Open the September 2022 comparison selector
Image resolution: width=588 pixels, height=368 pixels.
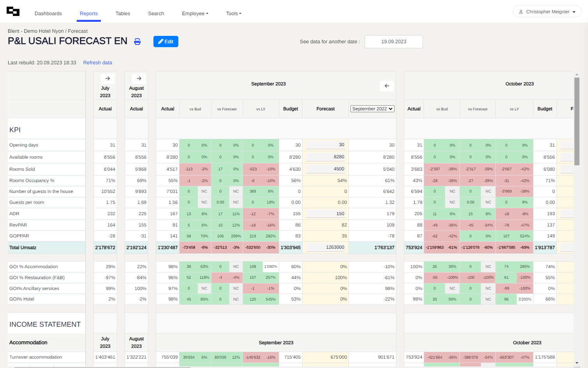372,109
